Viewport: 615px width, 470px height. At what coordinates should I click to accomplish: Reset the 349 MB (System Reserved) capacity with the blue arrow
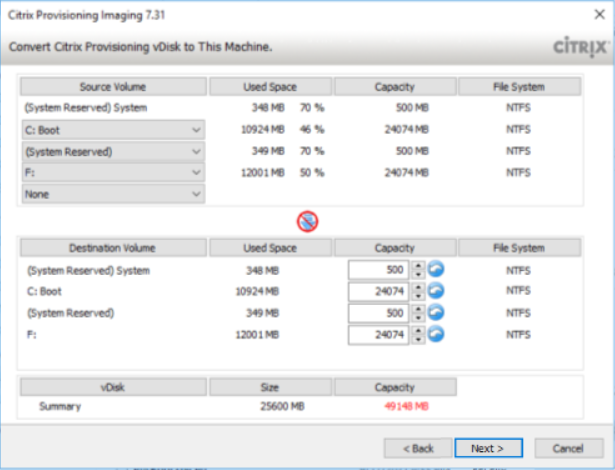[435, 312]
